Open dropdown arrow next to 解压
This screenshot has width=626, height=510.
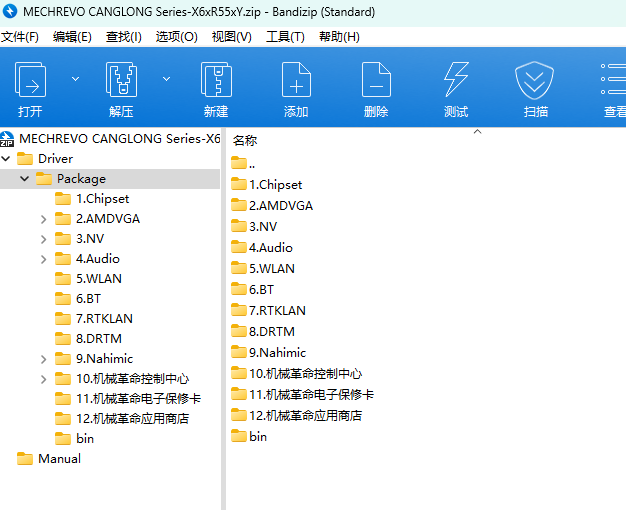(x=166, y=79)
